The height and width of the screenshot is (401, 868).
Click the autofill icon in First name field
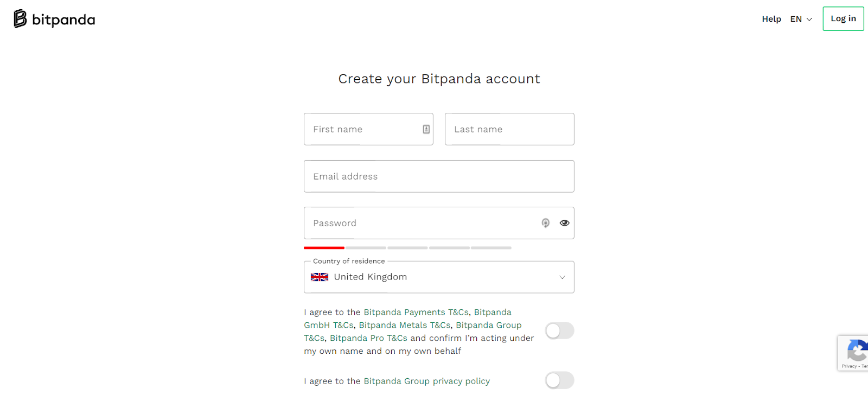pos(426,129)
